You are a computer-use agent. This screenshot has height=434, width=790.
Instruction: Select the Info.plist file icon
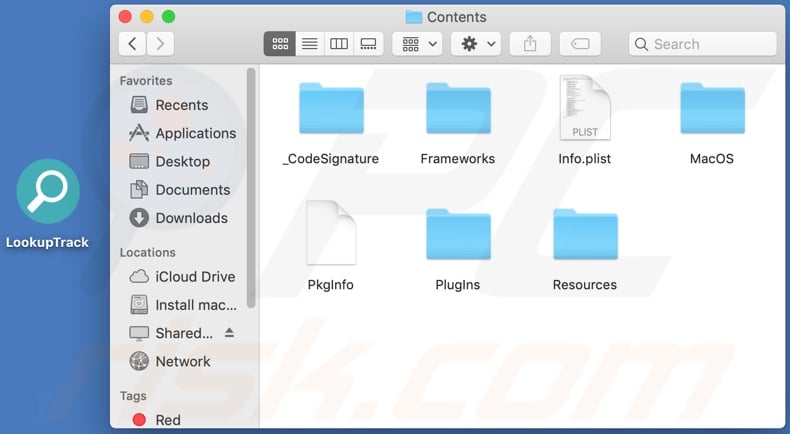tap(585, 108)
